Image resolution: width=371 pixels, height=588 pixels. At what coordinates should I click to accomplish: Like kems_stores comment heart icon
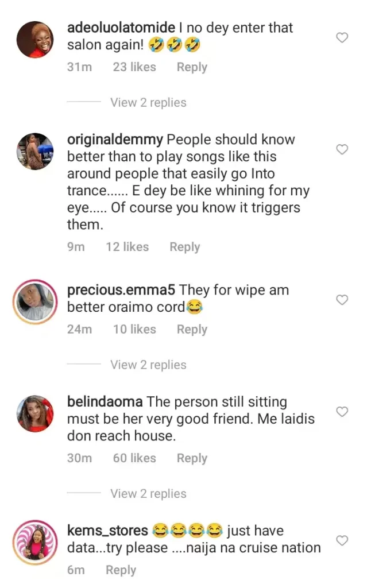pos(342,541)
